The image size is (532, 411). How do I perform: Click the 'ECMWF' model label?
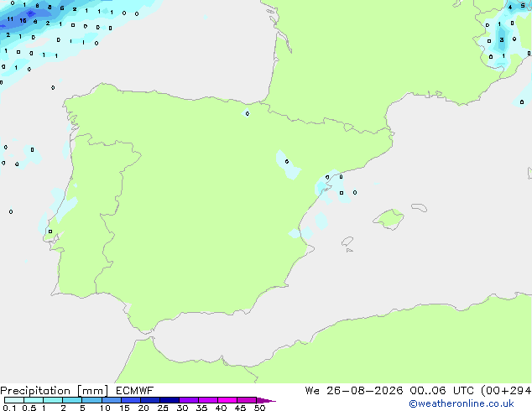coord(135,391)
